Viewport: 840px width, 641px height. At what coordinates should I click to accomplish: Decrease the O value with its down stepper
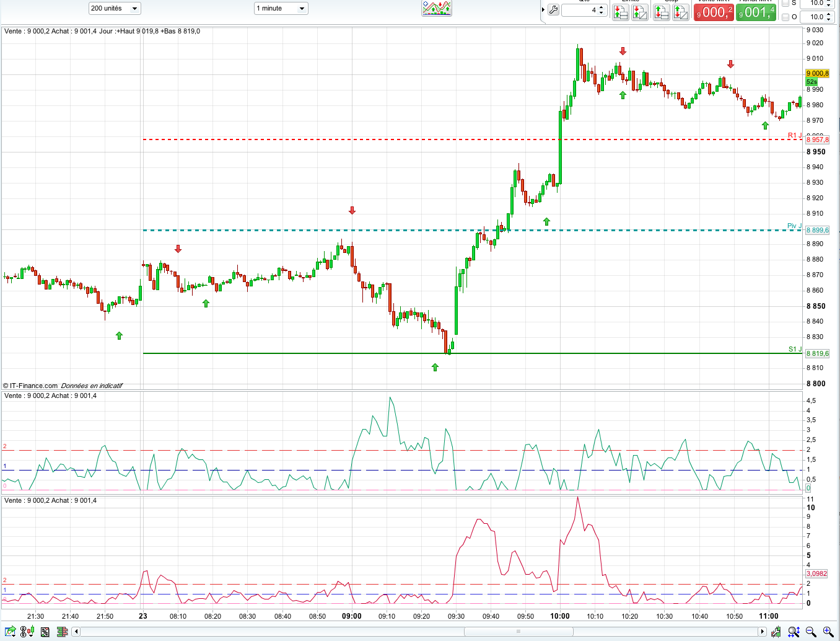pyautogui.click(x=829, y=19)
